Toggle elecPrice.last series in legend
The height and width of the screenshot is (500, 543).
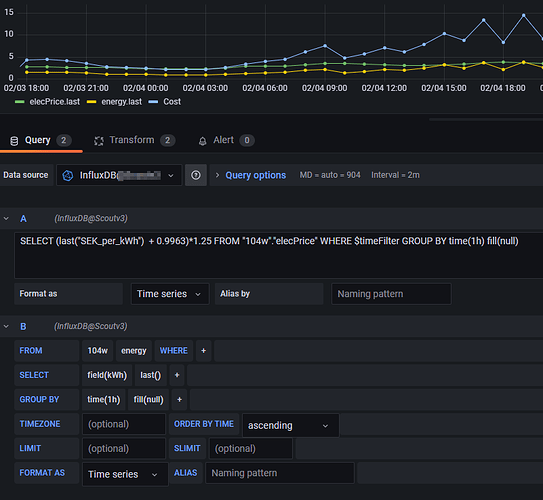click(x=47, y=102)
